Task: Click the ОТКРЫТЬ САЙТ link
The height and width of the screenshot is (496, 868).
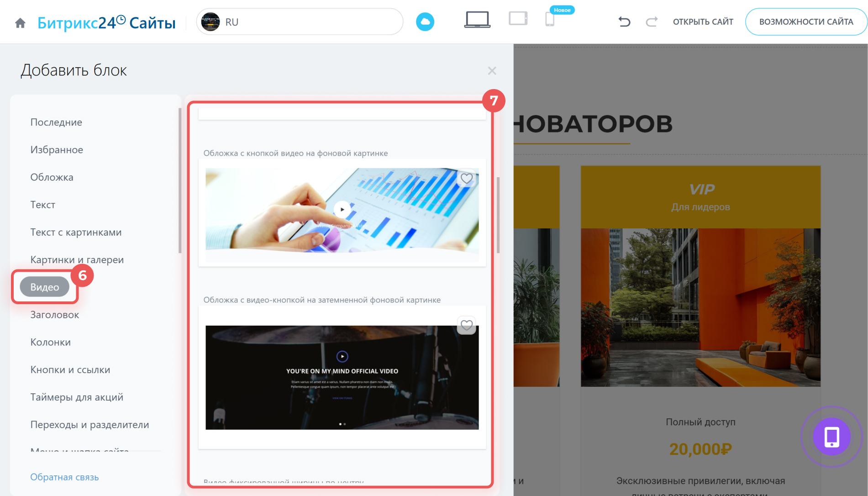Action: coord(703,22)
